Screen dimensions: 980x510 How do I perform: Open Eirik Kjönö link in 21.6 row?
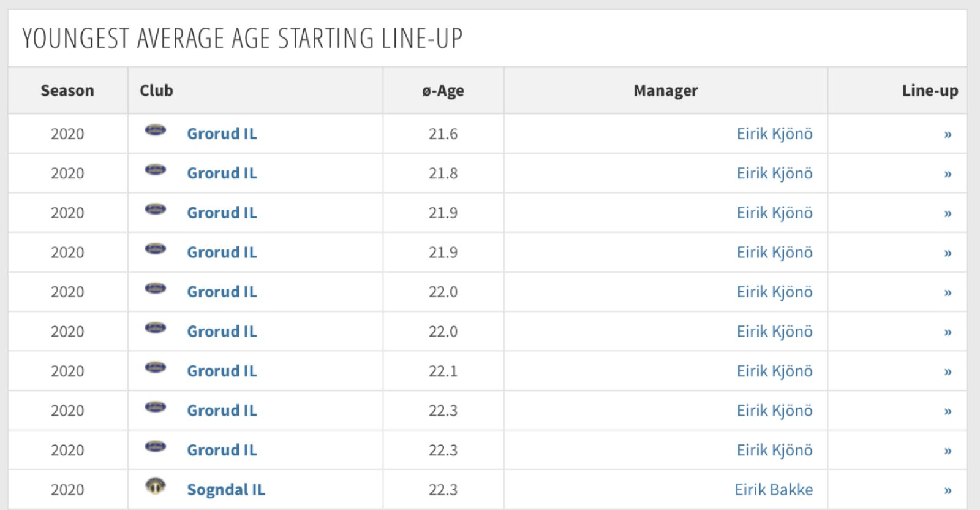click(x=774, y=134)
